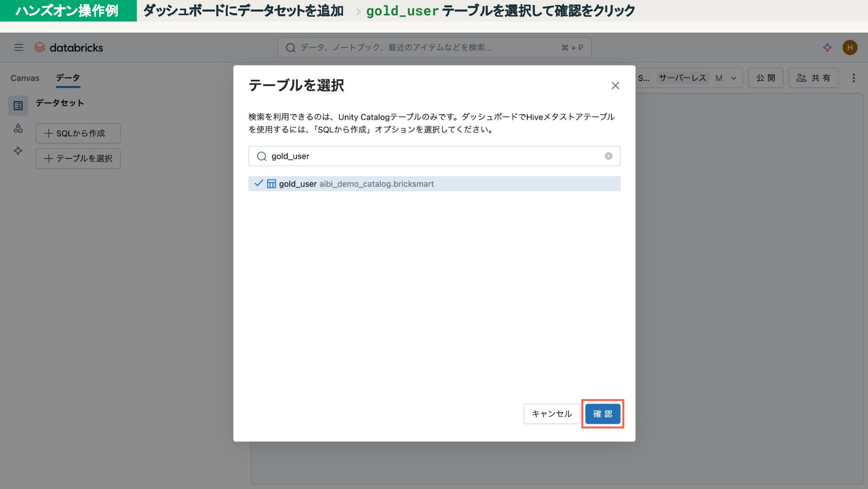Select the datasets list sidebar icon
The width and height of the screenshot is (868, 489).
click(x=18, y=105)
